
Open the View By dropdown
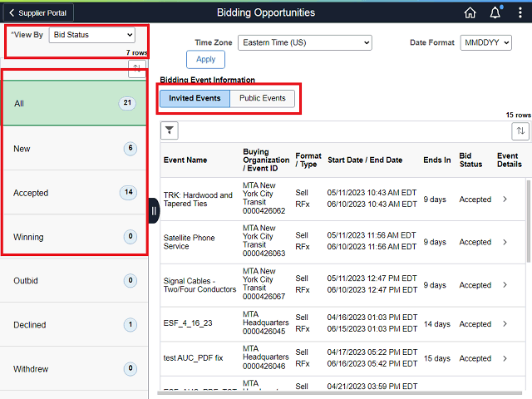[x=92, y=35]
